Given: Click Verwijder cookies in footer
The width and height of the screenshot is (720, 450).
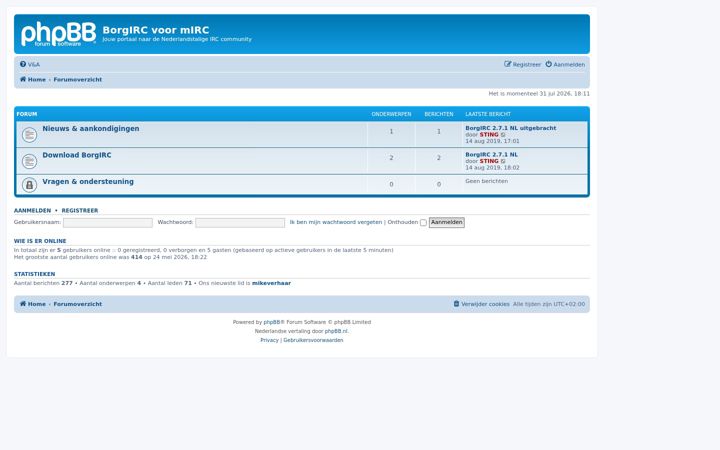Looking at the screenshot, I should pos(482,304).
